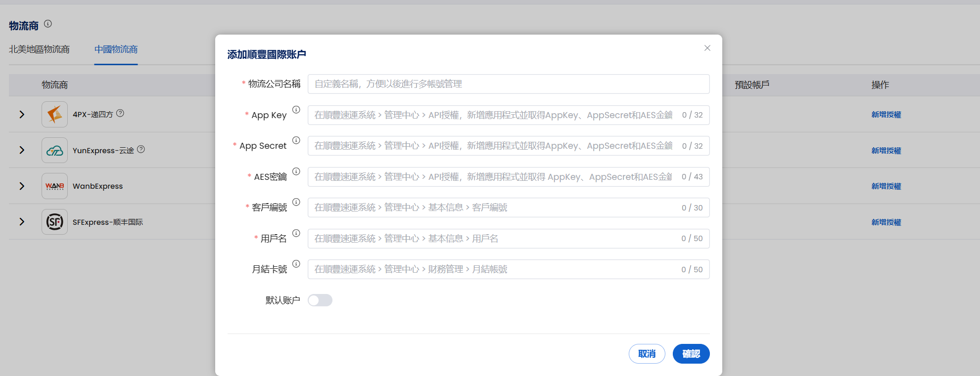Click 新增授權 link for SFExpress
980x376 pixels.
886,222
